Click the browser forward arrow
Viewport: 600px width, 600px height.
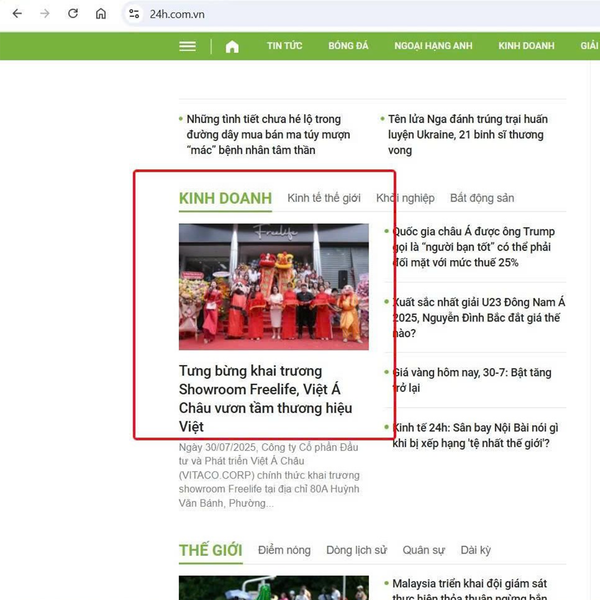[x=45, y=14]
